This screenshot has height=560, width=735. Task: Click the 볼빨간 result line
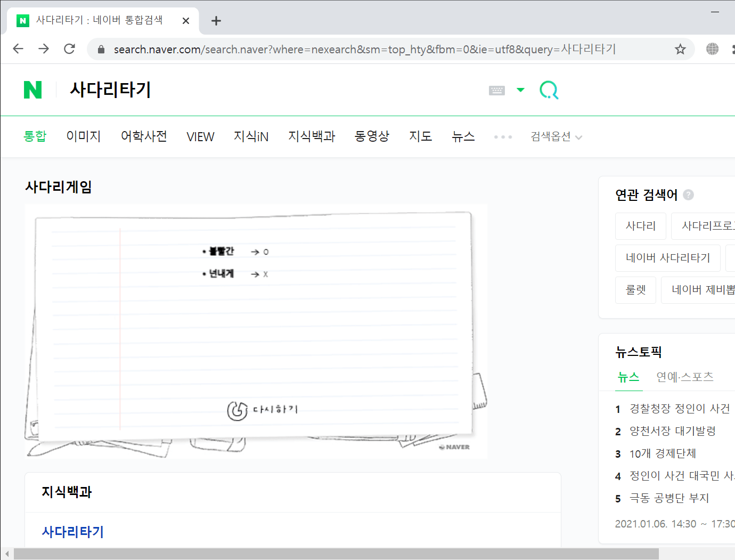[236, 251]
